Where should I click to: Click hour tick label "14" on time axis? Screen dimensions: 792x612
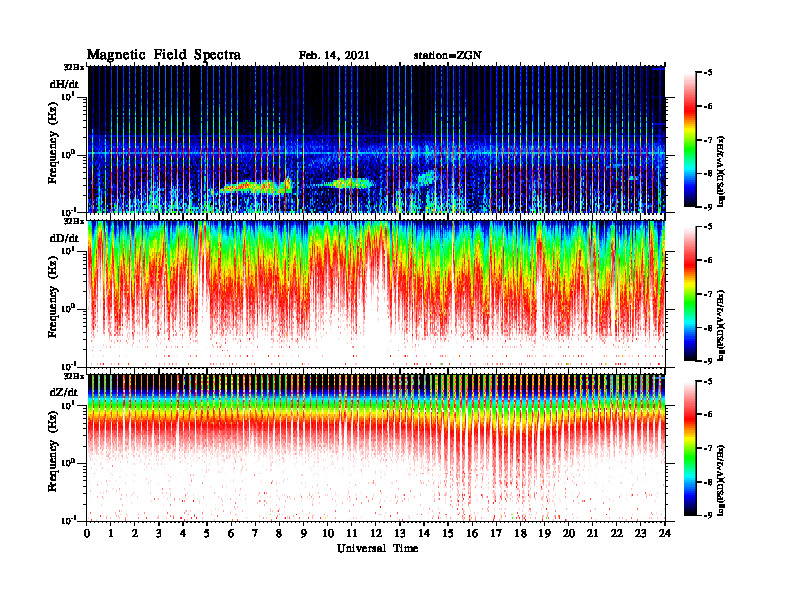coord(424,534)
